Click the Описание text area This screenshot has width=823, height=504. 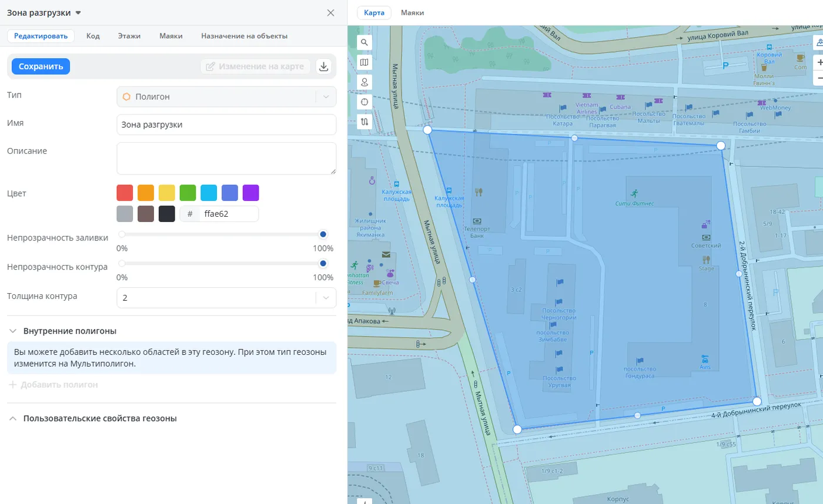coord(226,158)
